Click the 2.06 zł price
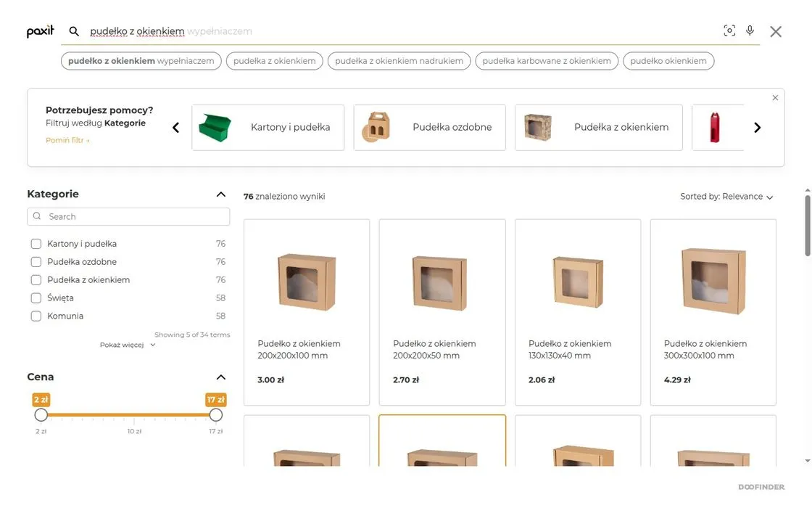 point(542,380)
